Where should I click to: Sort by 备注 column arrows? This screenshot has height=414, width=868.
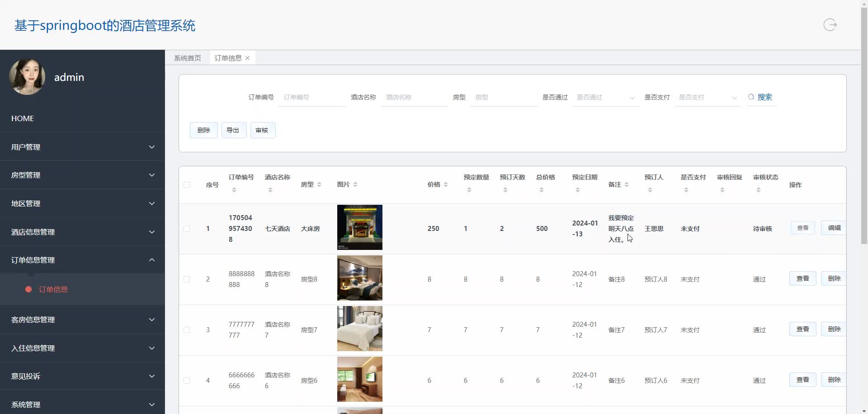point(627,184)
